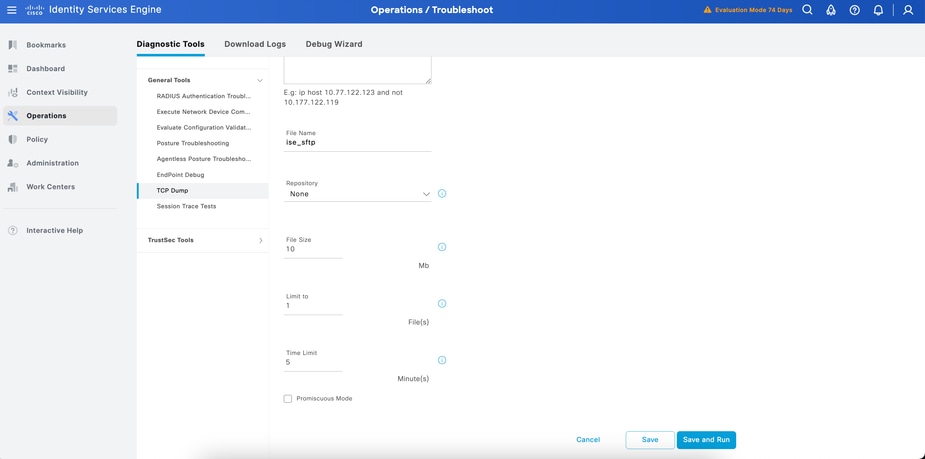The height and width of the screenshot is (459, 925).
Task: Click the Identity Services Engine title
Action: tap(105, 10)
